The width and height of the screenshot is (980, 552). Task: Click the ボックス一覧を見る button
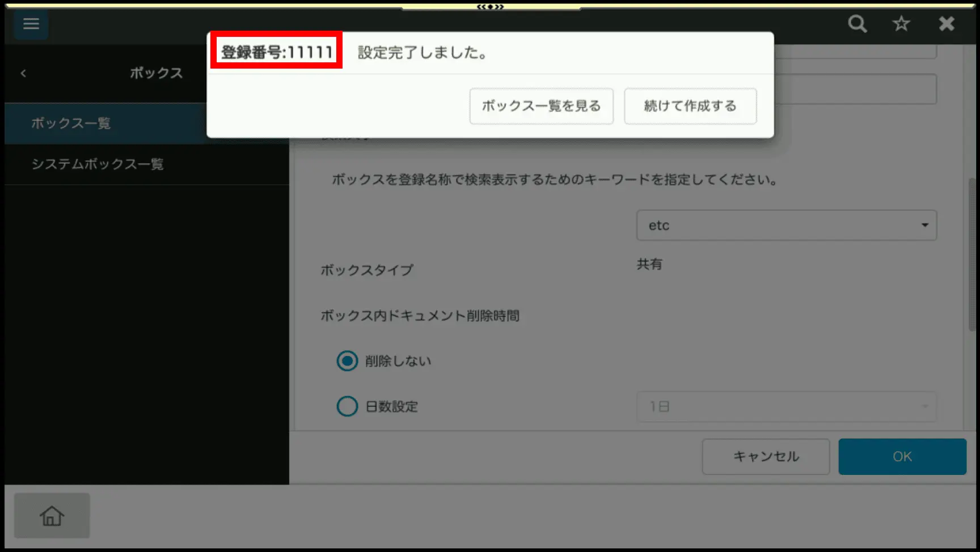pyautogui.click(x=541, y=106)
